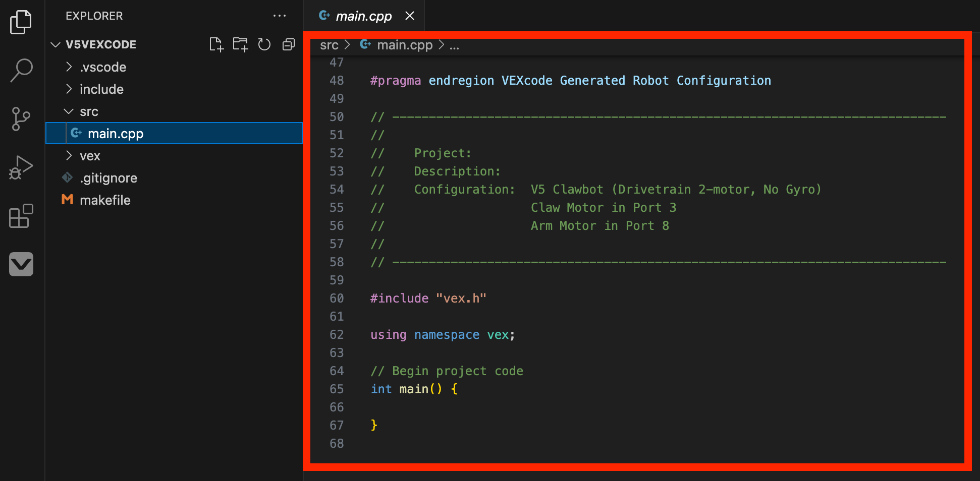Switch to the main.cpp editor tab

[362, 16]
